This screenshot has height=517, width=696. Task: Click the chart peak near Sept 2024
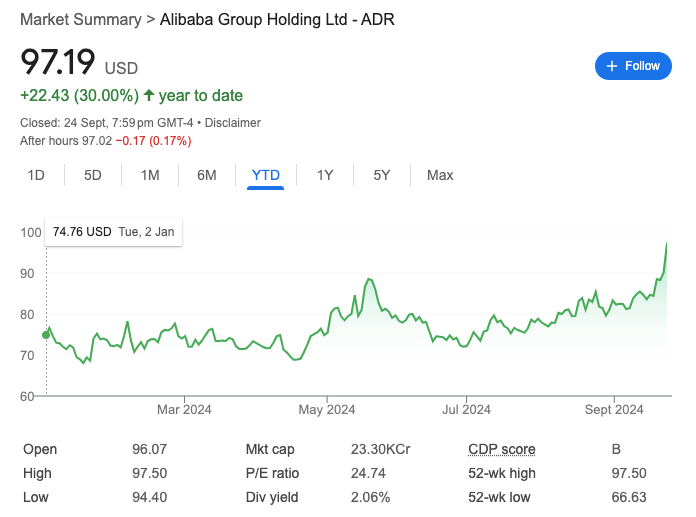(x=667, y=243)
